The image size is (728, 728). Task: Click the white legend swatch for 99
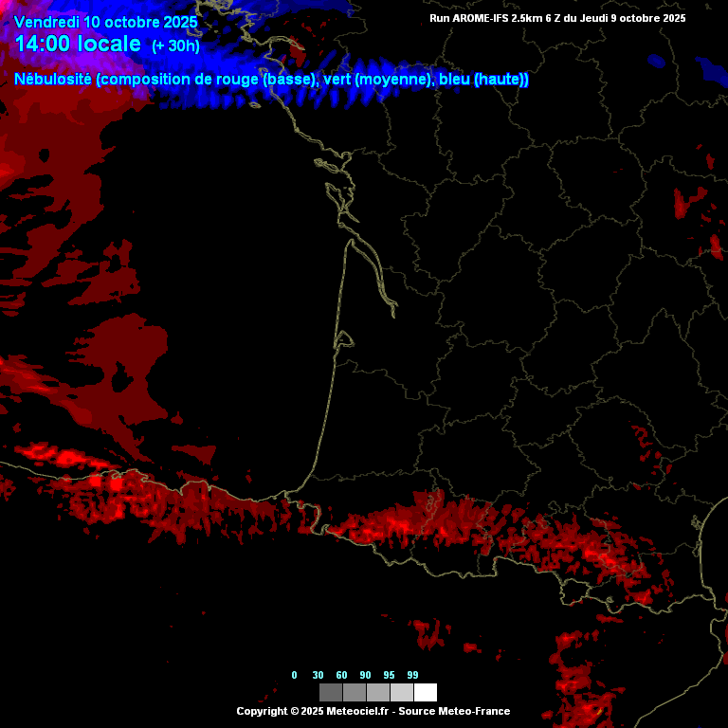click(426, 692)
